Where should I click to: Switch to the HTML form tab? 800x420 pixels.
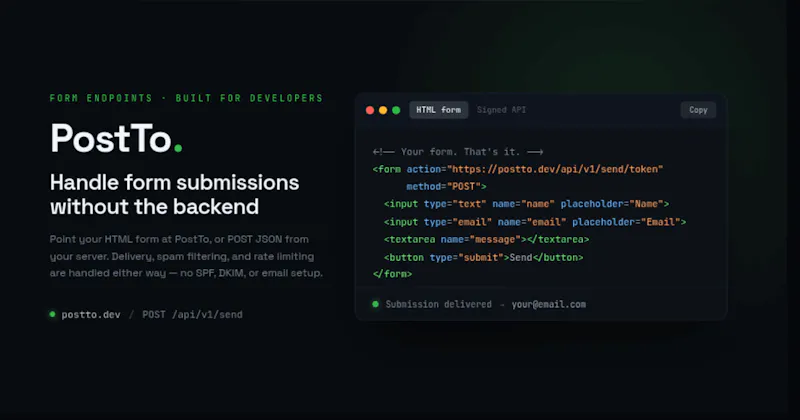pos(438,110)
